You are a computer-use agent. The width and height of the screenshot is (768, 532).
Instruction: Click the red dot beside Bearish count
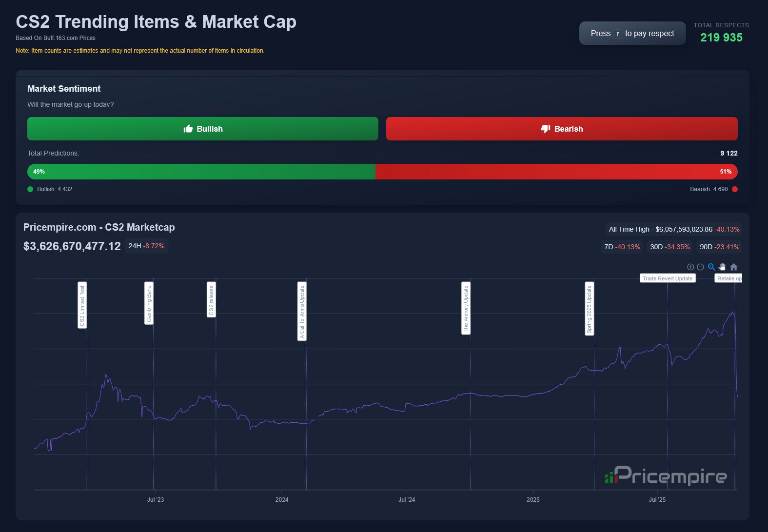[735, 189]
